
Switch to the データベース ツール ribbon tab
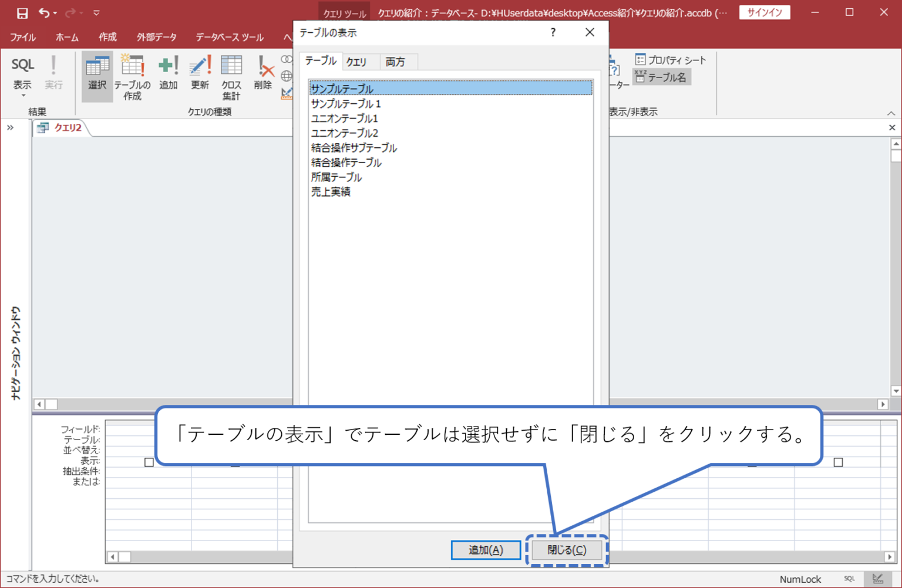pos(229,37)
